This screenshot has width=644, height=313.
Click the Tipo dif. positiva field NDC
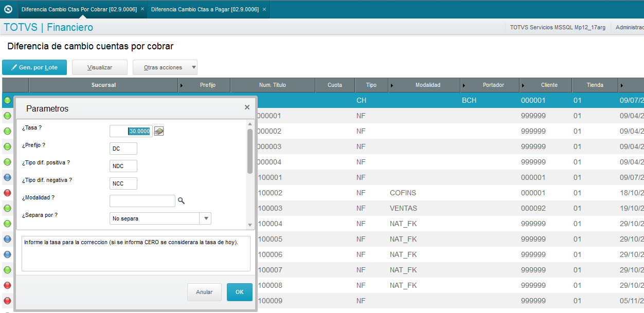[x=123, y=166]
